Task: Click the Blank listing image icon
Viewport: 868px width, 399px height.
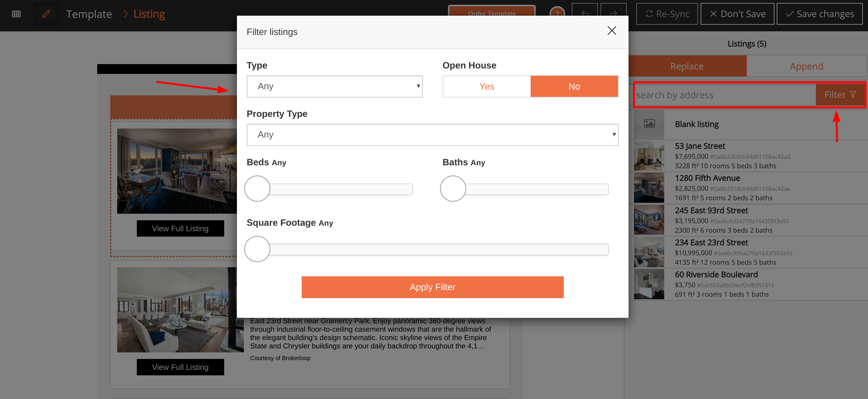Action: (x=649, y=124)
